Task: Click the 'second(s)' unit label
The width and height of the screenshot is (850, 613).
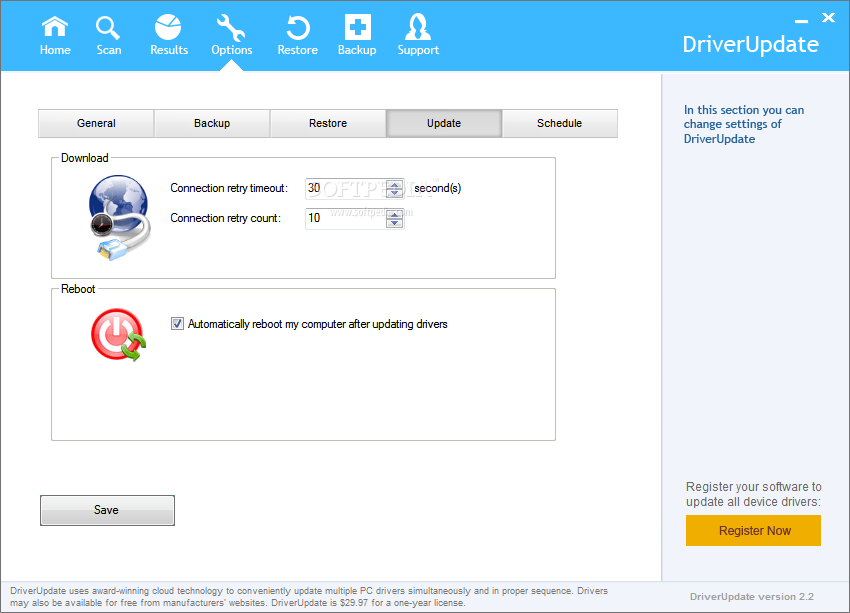Action: 437,188
